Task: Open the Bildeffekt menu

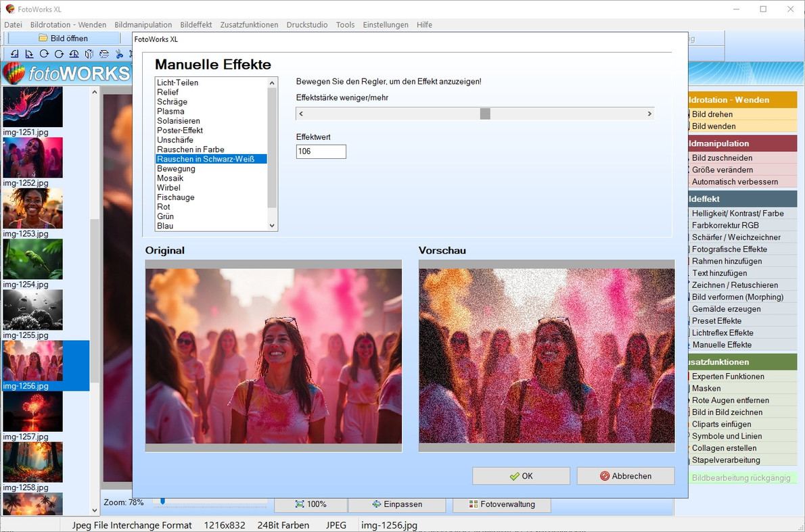Action: click(x=196, y=24)
